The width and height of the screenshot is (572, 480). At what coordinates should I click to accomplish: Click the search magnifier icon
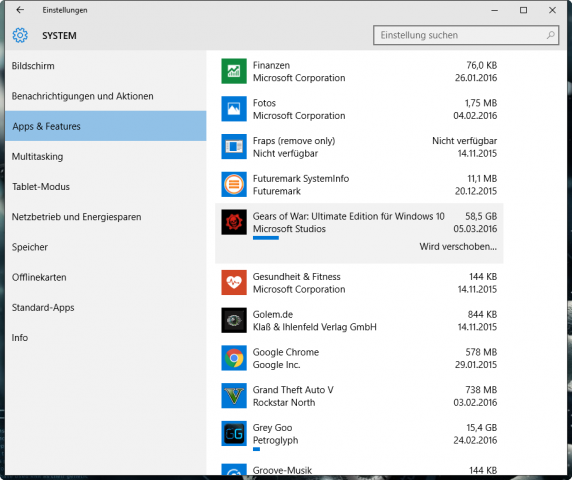pyautogui.click(x=550, y=35)
